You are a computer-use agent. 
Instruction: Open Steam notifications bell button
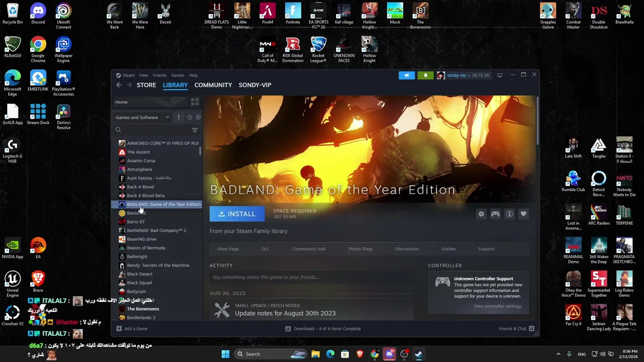point(425,75)
